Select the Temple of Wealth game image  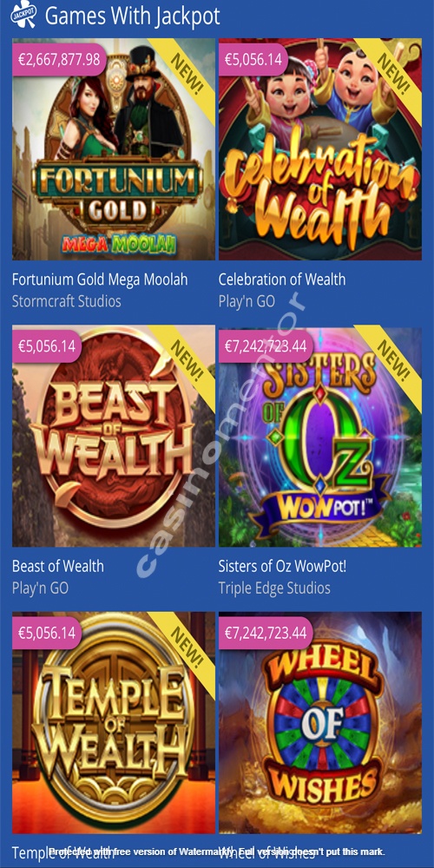click(114, 722)
